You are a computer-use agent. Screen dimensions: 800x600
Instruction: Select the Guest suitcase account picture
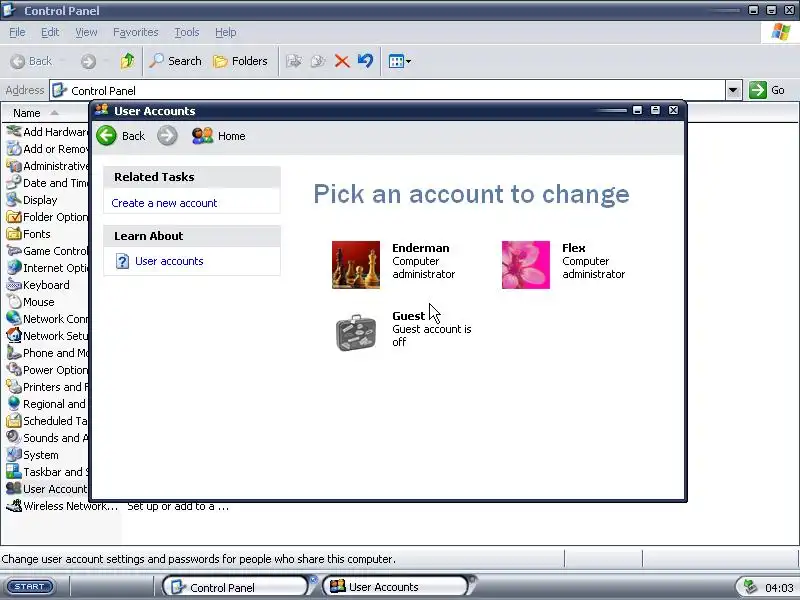[x=356, y=333]
